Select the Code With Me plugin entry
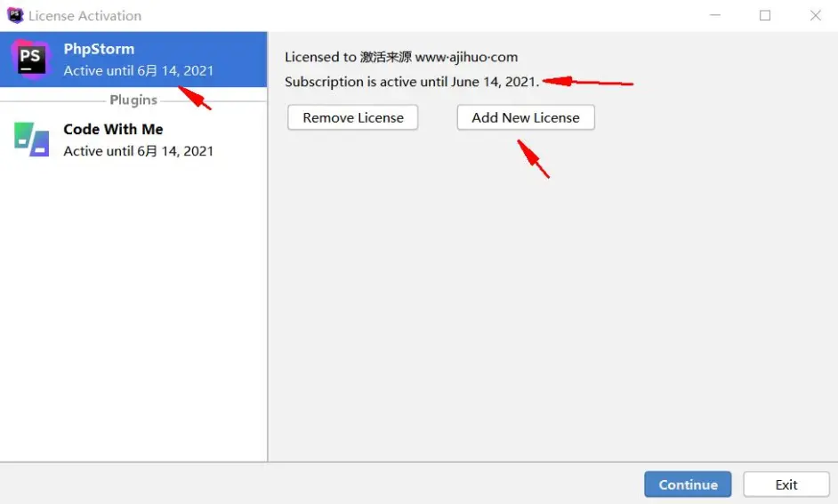Image resolution: width=838 pixels, height=504 pixels. pyautogui.click(x=133, y=140)
